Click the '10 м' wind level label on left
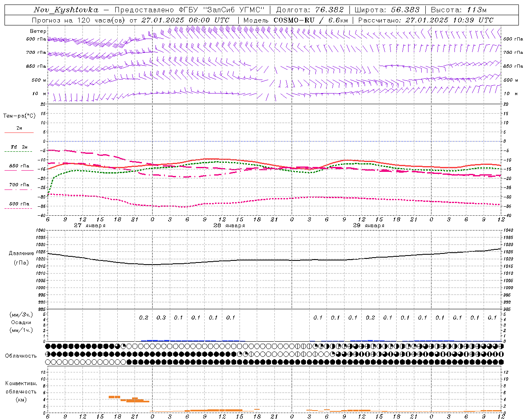The width and height of the screenshot is (525, 420). point(39,94)
